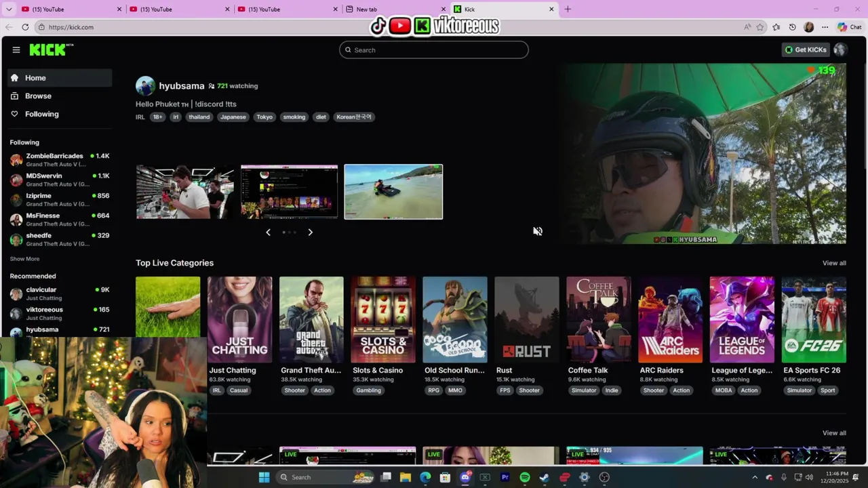
Task: Click the browser back arrow
Action: pyautogui.click(x=9, y=27)
